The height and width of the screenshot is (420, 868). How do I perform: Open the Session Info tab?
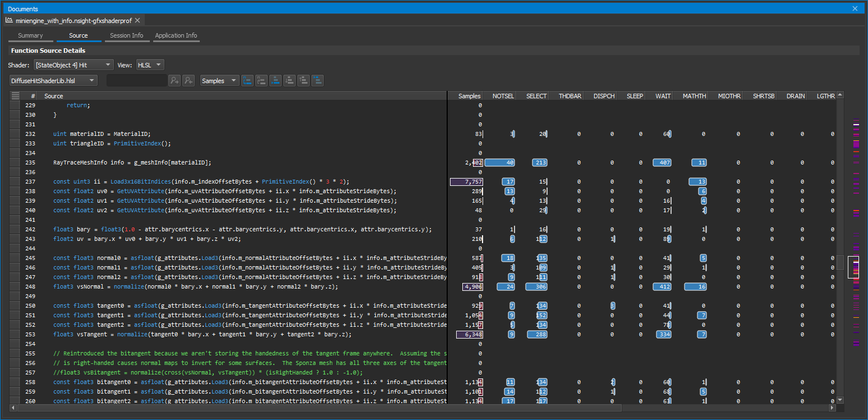click(126, 35)
